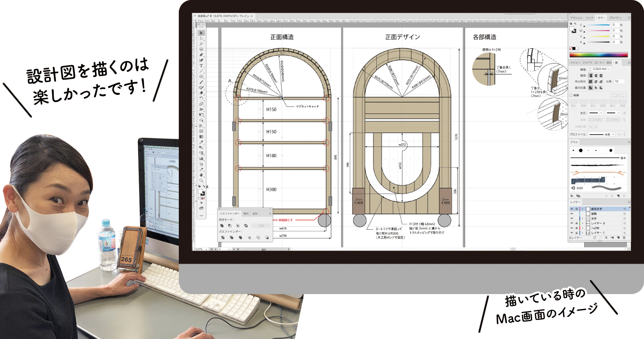This screenshot has height=339, width=644.
Task: Click the 拡張 button in Pathfinder
Action: (261, 226)
